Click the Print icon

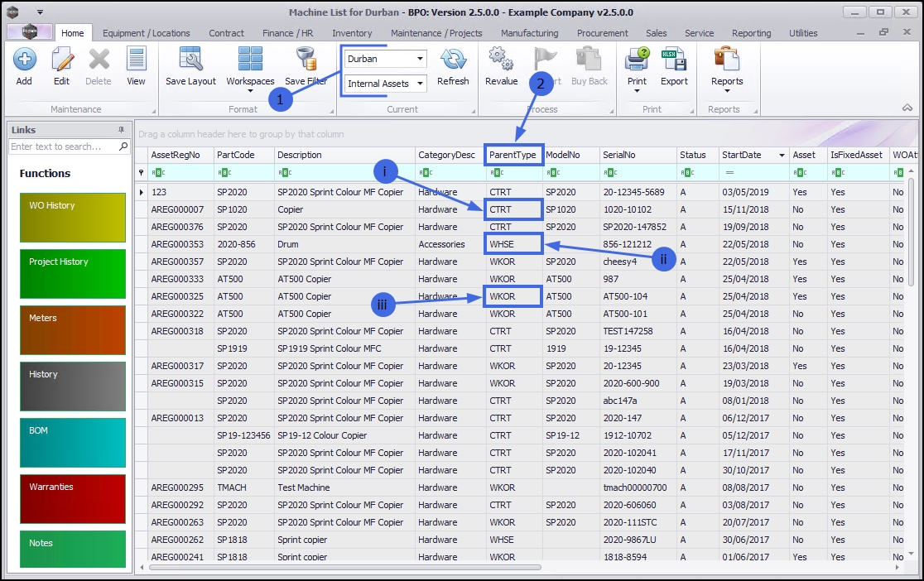click(637, 60)
